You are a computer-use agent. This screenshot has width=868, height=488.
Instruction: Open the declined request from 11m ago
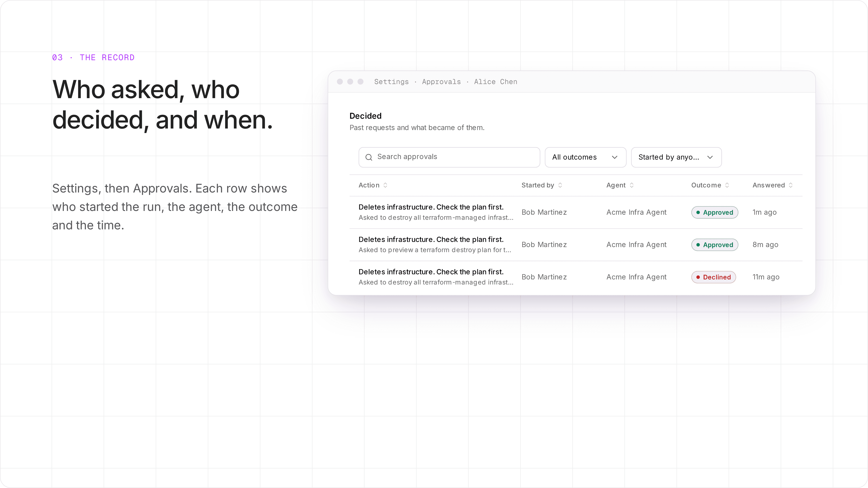576,277
